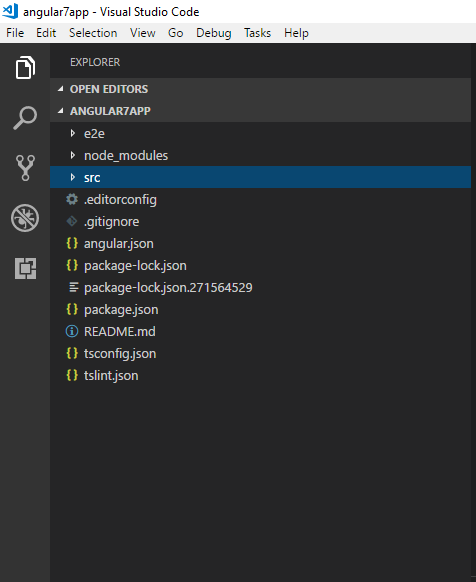Open the Debug bug icon
Screen dimensions: 476x582
[25, 218]
